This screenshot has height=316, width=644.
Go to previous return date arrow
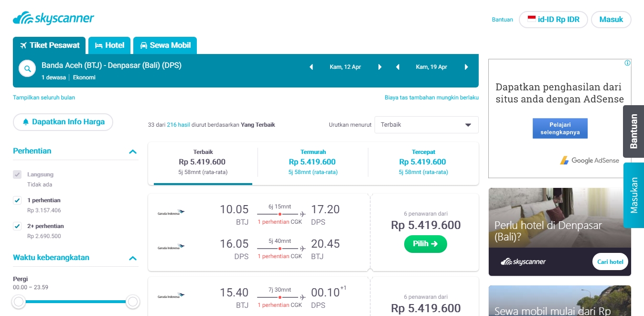(x=397, y=67)
